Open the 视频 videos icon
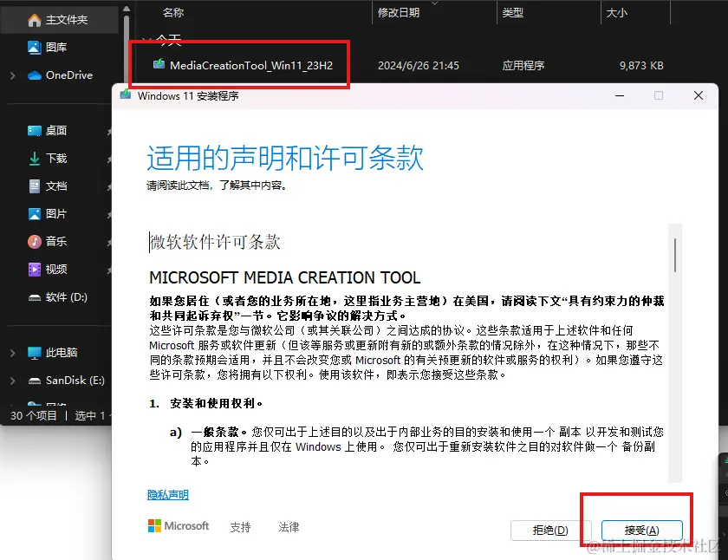 click(x=35, y=270)
